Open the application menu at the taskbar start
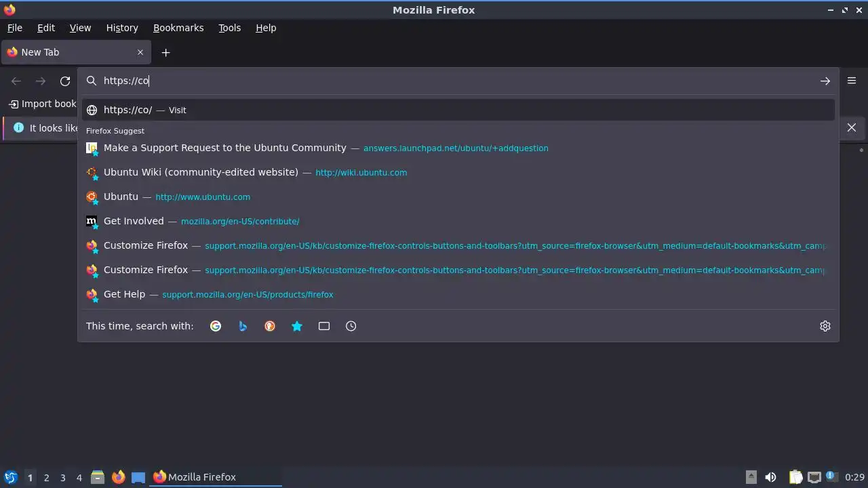The height and width of the screenshot is (488, 868). pyautogui.click(x=10, y=477)
